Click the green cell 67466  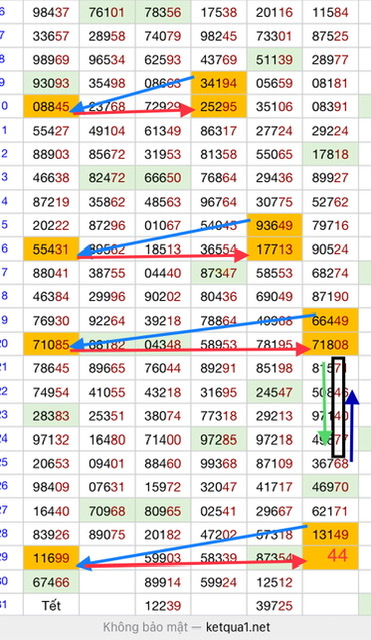(x=51, y=582)
